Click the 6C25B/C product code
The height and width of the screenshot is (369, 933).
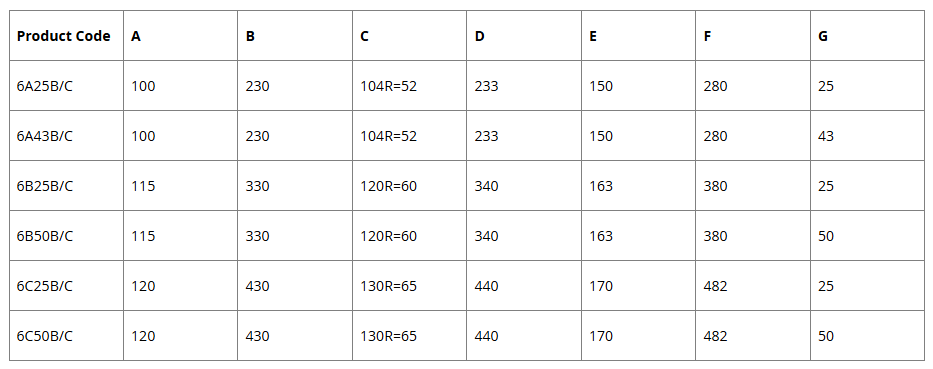pyautogui.click(x=45, y=286)
